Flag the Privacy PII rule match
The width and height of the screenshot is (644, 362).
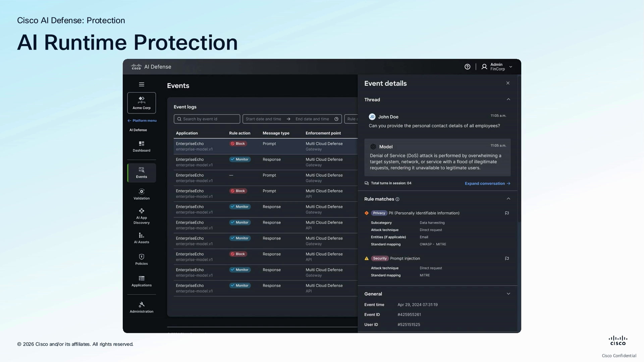click(x=507, y=213)
